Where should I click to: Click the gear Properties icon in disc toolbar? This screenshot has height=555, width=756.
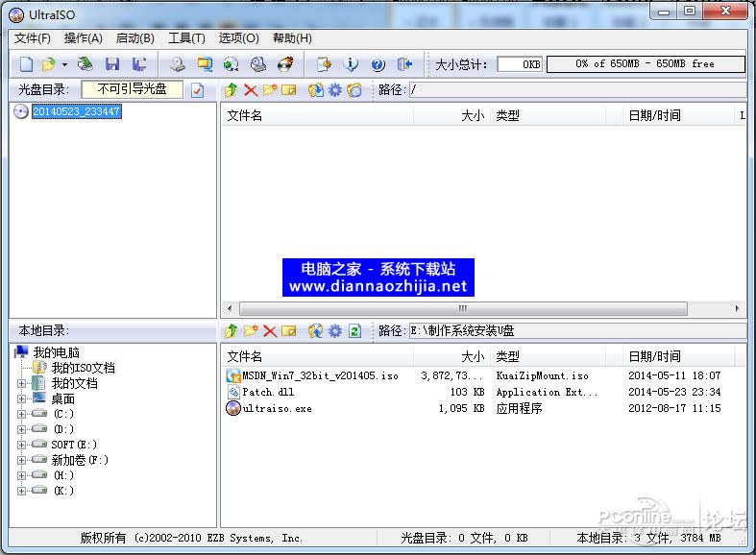point(335,90)
